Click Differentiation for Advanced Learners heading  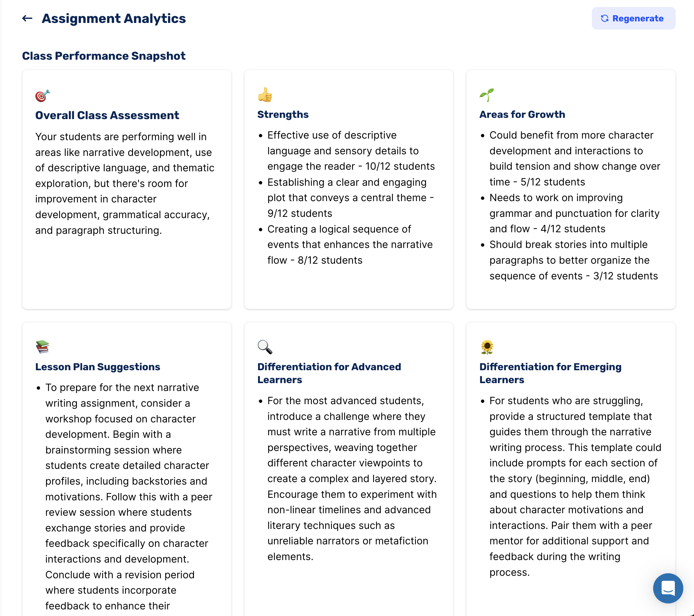[329, 373]
